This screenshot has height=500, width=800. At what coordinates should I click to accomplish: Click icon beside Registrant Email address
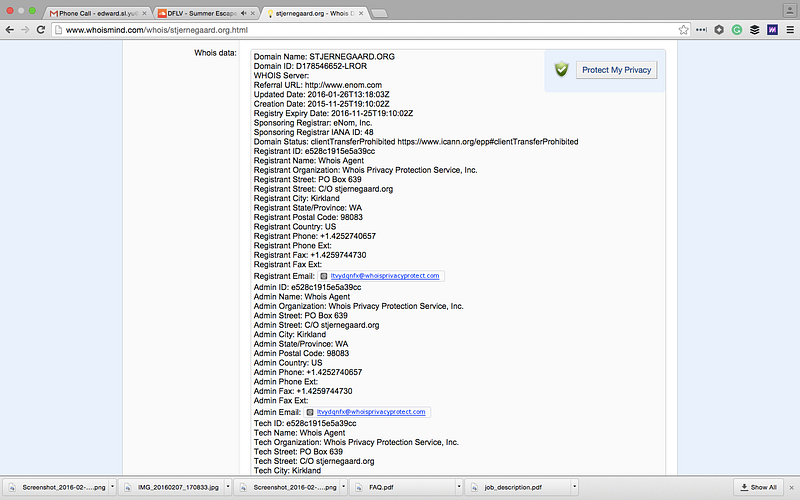point(323,276)
